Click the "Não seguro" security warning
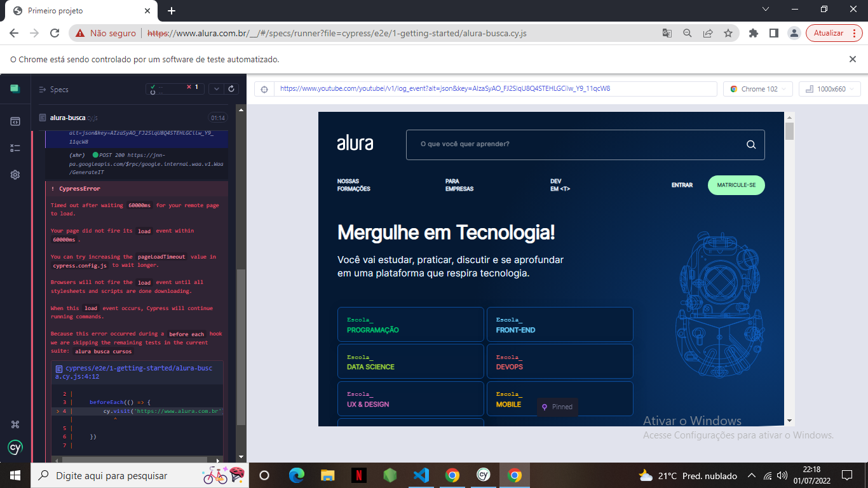This screenshot has height=488, width=868. coord(105,33)
